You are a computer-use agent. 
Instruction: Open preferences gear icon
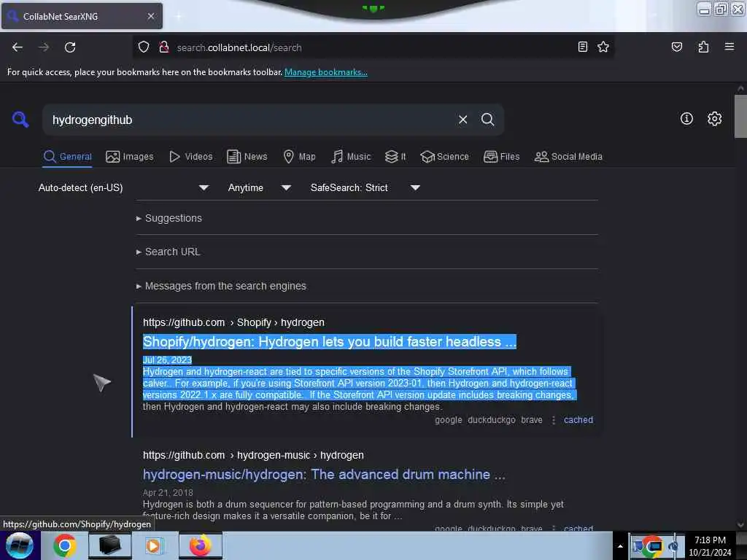click(714, 119)
